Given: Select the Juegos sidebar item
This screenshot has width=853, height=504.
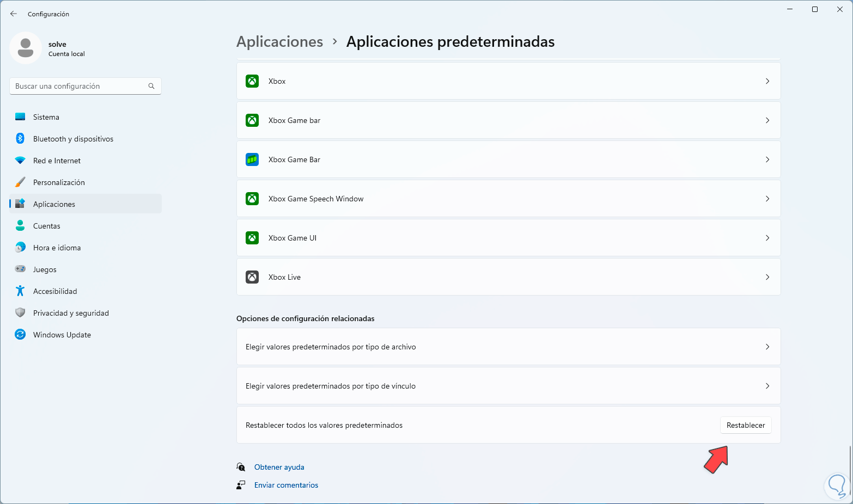Looking at the screenshot, I should pyautogui.click(x=45, y=269).
